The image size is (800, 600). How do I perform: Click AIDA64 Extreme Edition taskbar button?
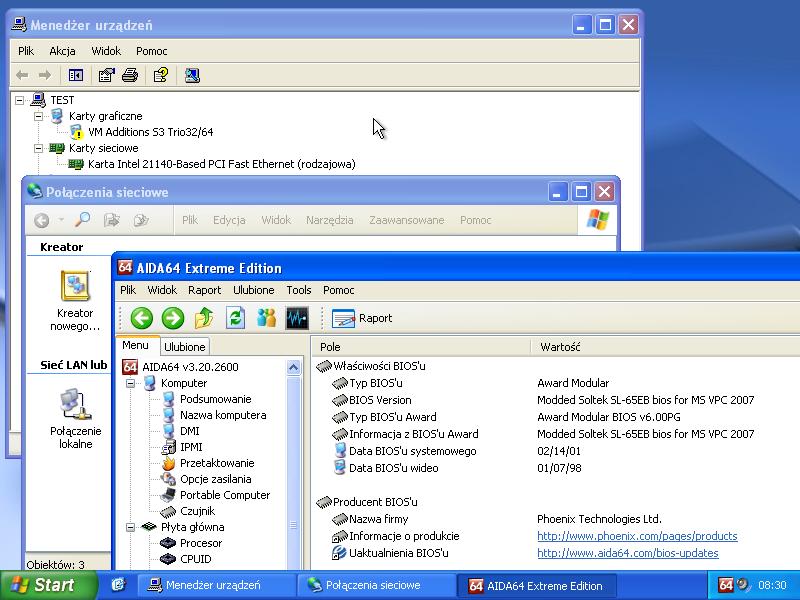(x=537, y=585)
